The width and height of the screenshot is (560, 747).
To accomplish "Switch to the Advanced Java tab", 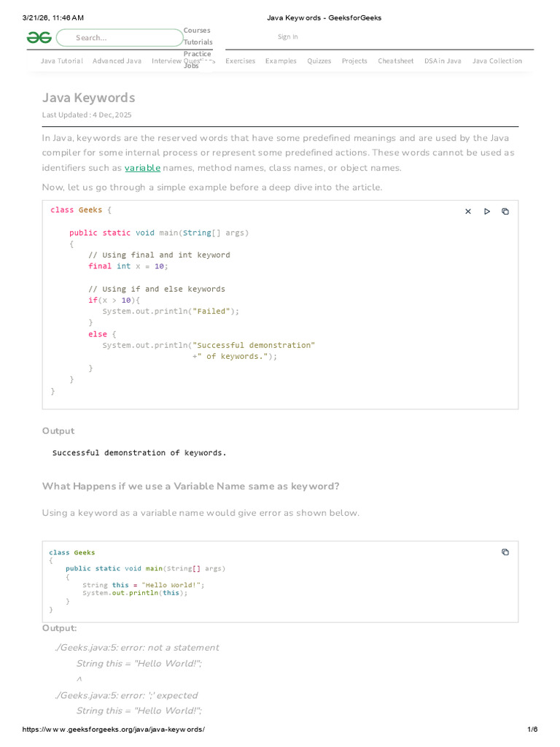I will pyautogui.click(x=117, y=61).
